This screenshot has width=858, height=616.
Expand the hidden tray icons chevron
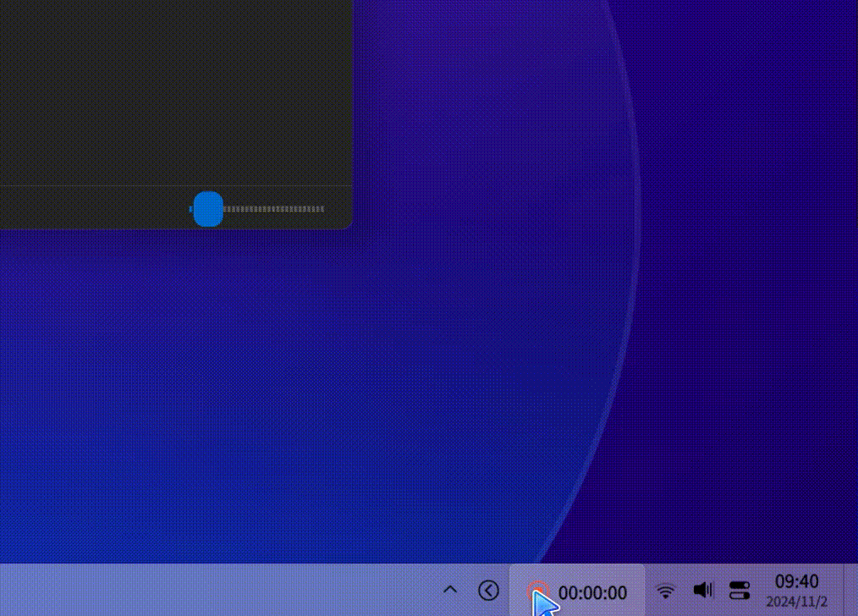click(450, 590)
